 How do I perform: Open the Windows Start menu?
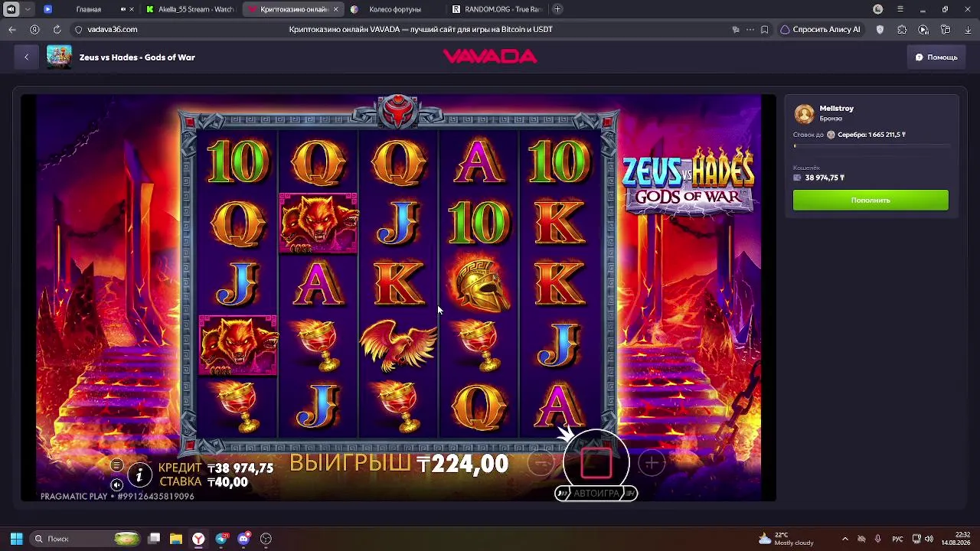(x=16, y=539)
